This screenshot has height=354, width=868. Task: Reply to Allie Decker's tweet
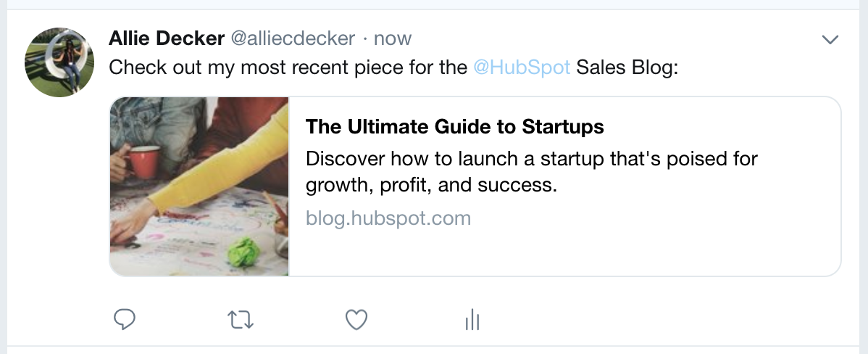125,319
